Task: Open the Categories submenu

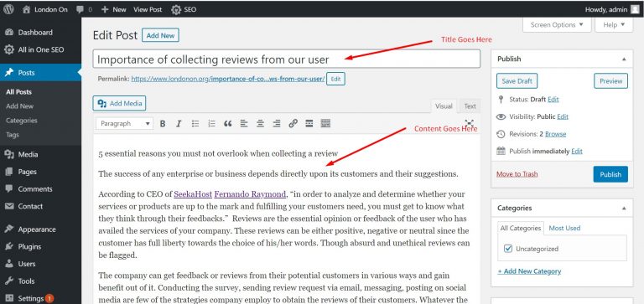Action: [21, 121]
